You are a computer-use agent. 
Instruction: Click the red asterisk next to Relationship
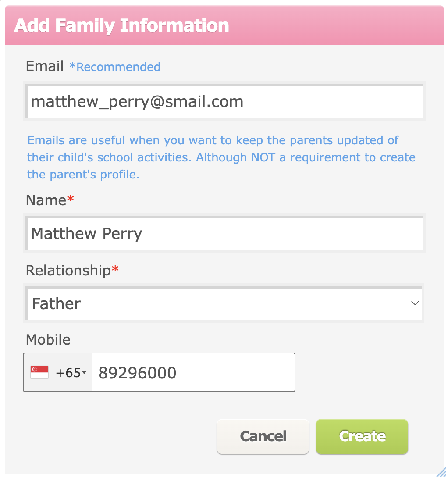115,270
